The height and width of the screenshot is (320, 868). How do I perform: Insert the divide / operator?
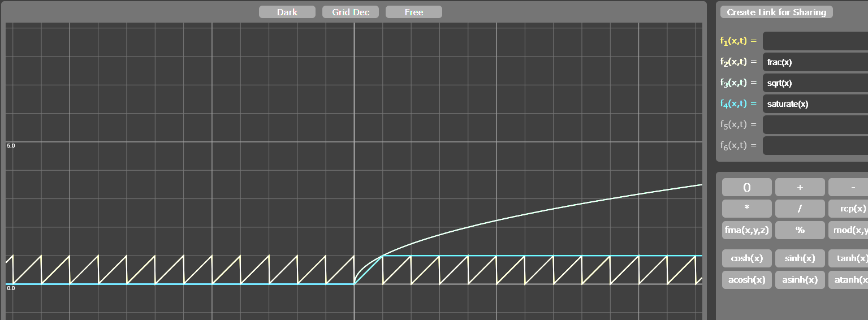tap(800, 208)
